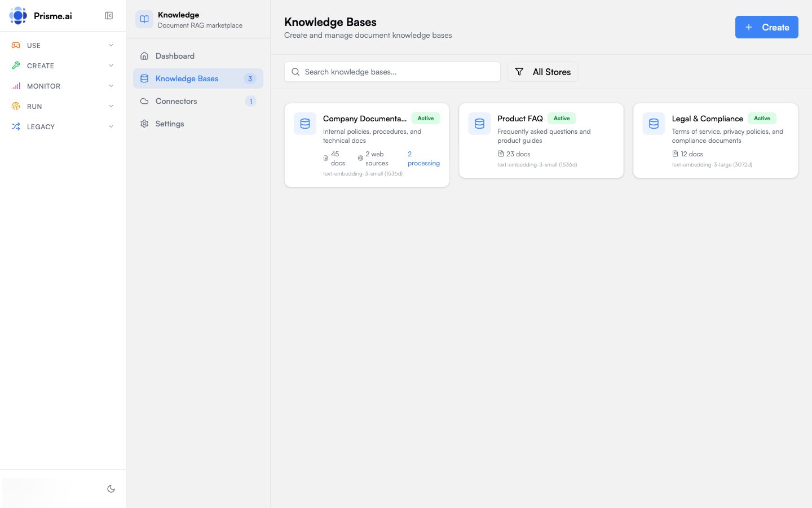Click the globe icon beside web sources
The image size is (812, 508).
360,158
